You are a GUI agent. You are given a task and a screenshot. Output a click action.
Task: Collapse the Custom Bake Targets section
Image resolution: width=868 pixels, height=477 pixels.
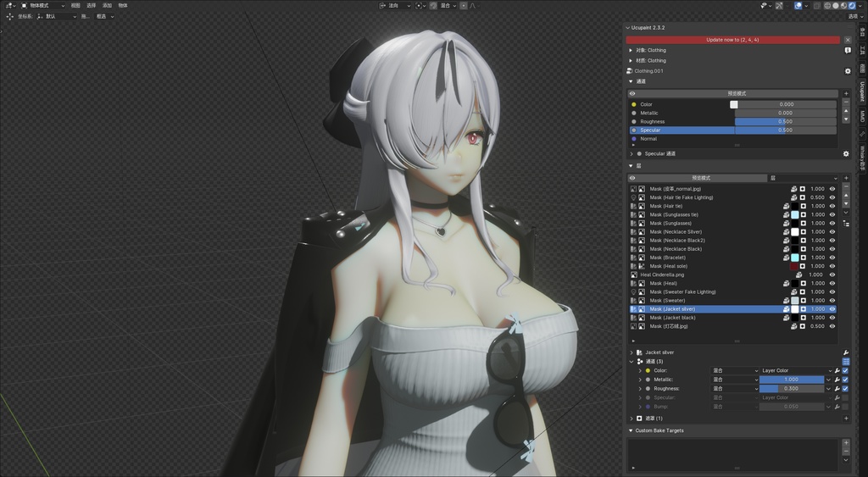(x=631, y=430)
